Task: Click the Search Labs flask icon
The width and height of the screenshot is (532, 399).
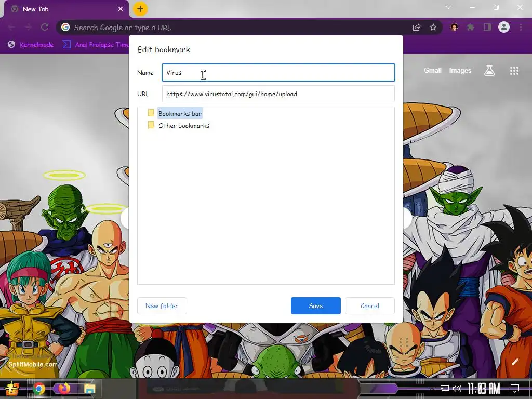Action: pyautogui.click(x=489, y=71)
